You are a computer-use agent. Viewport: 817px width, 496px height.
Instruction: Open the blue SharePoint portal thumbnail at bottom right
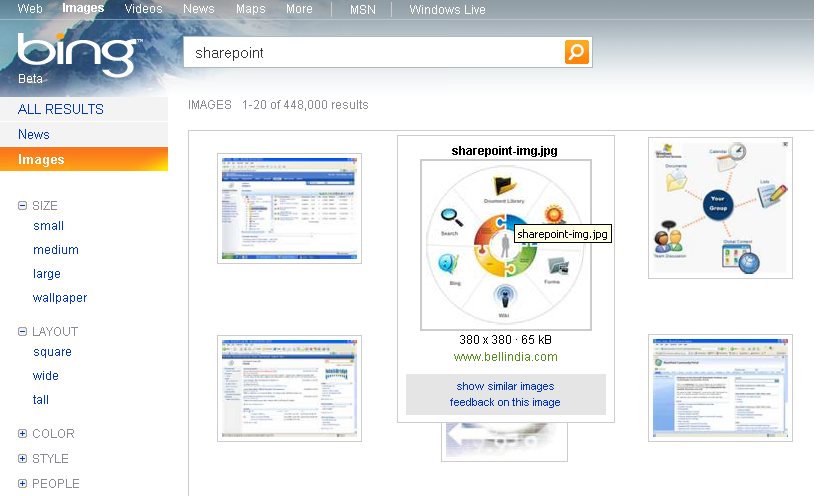[720, 388]
